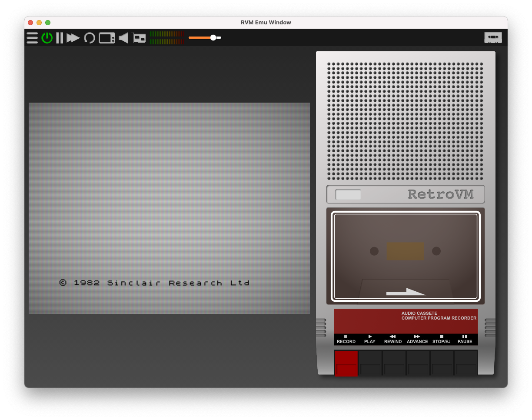Click the 'RVM Emu Window' title
The height and width of the screenshot is (420, 532).
266,23
